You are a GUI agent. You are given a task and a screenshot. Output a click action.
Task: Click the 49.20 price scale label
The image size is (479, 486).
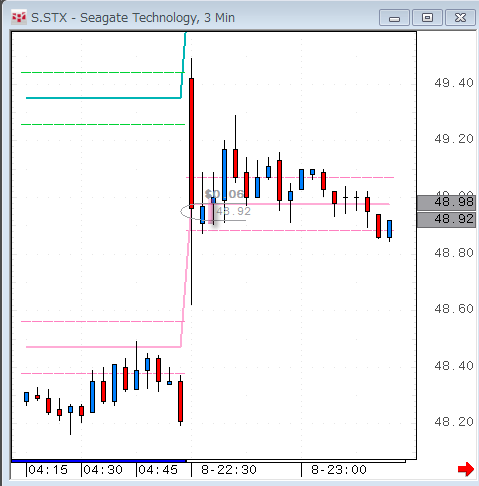(454, 139)
